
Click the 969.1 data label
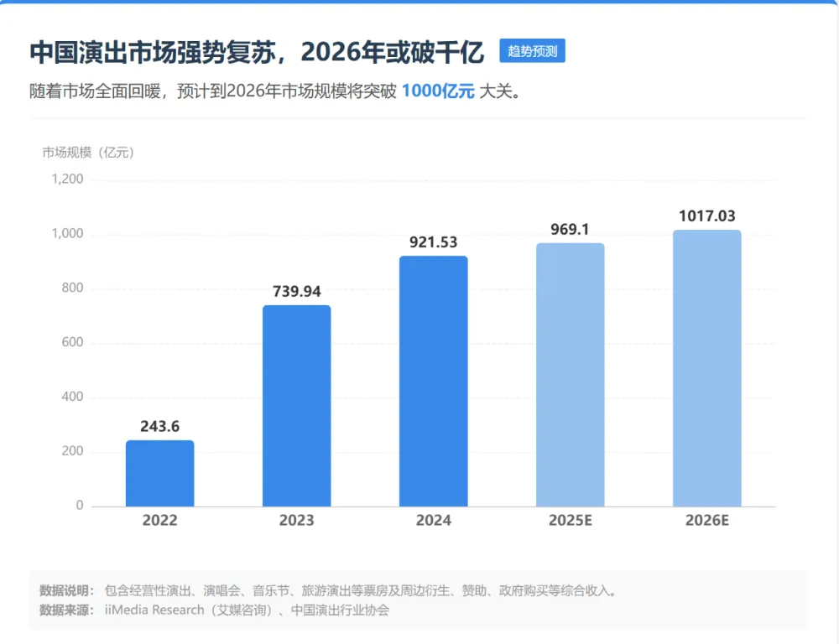coord(570,229)
